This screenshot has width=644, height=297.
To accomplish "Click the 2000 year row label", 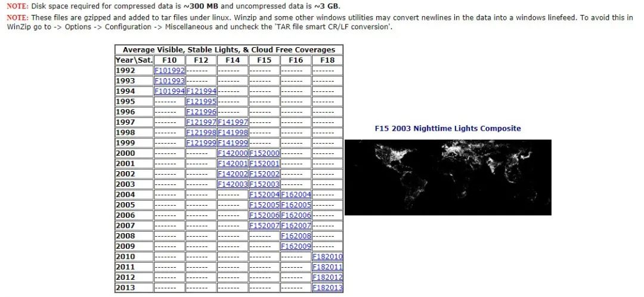I will tap(125, 153).
